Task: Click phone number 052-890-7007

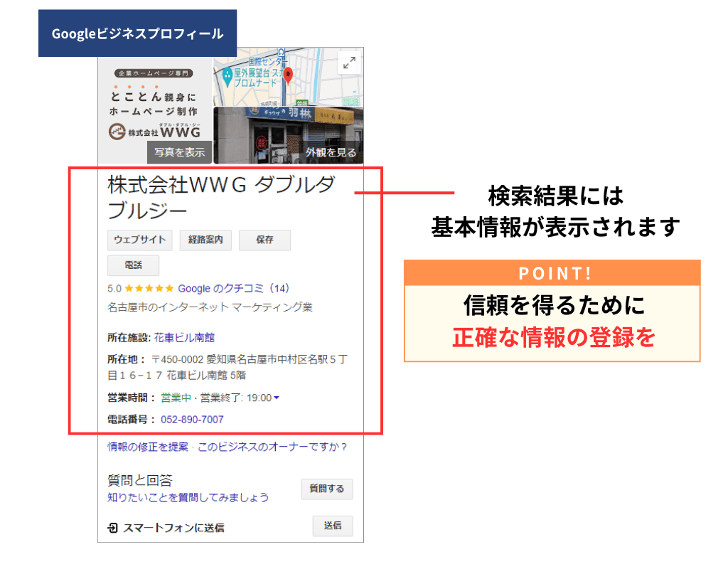Action: coord(192,420)
